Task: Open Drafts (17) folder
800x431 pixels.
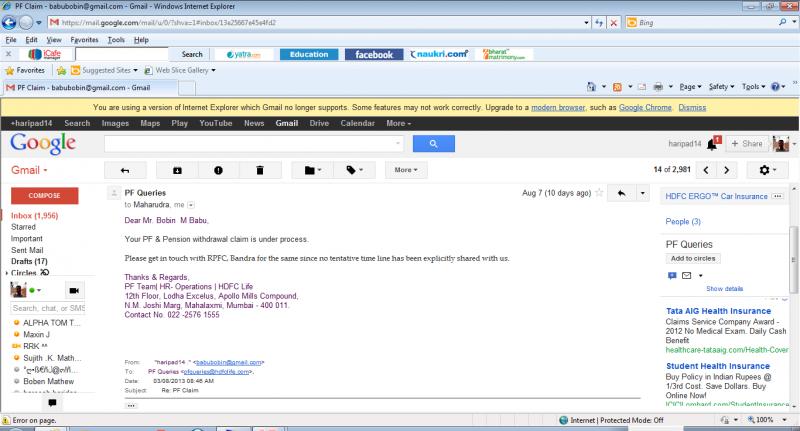Action: [x=29, y=262]
